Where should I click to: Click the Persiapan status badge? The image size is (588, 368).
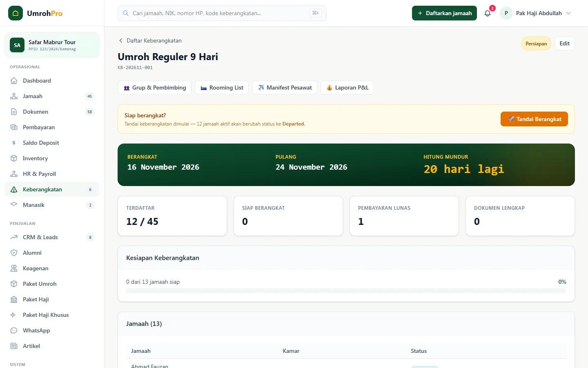pos(536,44)
